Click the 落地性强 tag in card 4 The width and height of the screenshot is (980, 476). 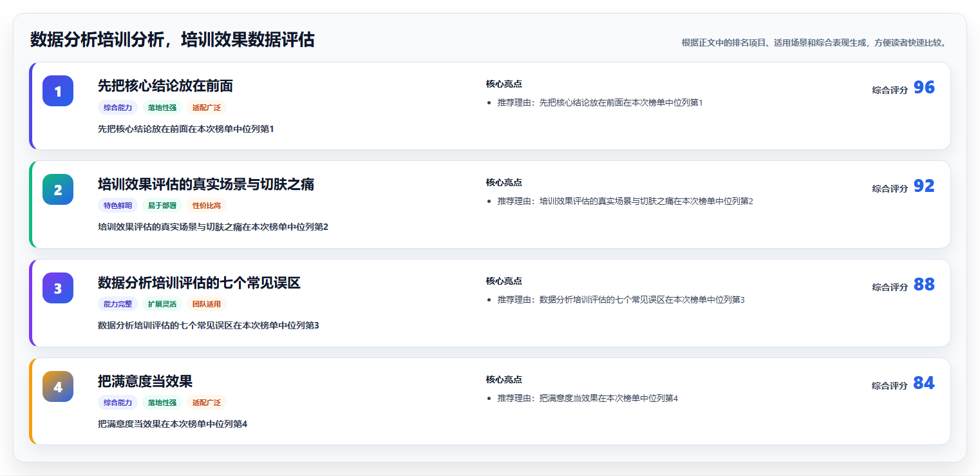click(x=162, y=403)
